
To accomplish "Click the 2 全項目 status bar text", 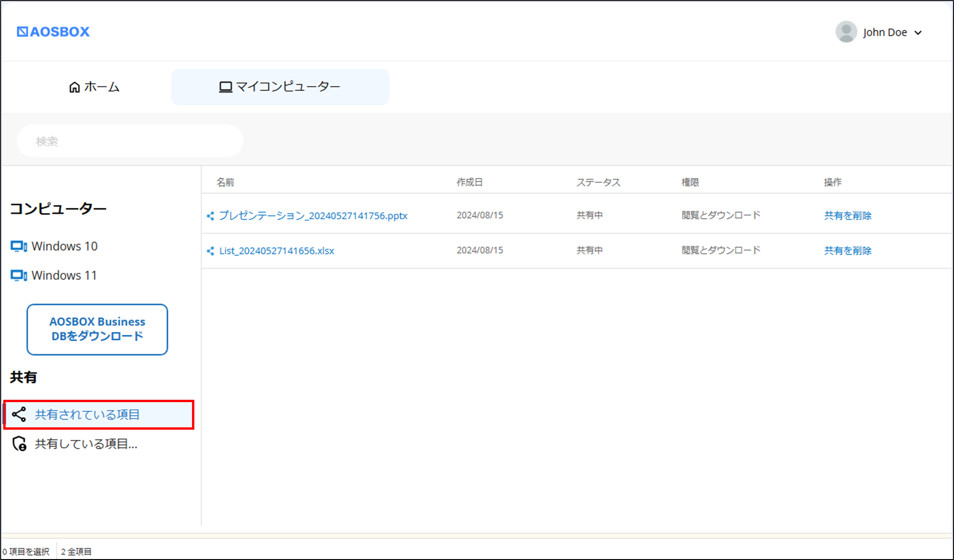I will point(76,552).
